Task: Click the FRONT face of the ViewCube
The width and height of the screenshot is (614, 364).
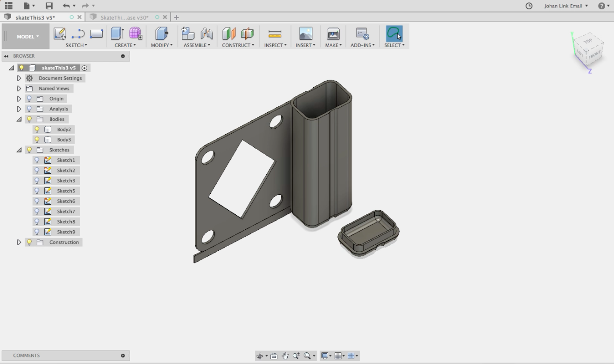Action: click(594, 55)
